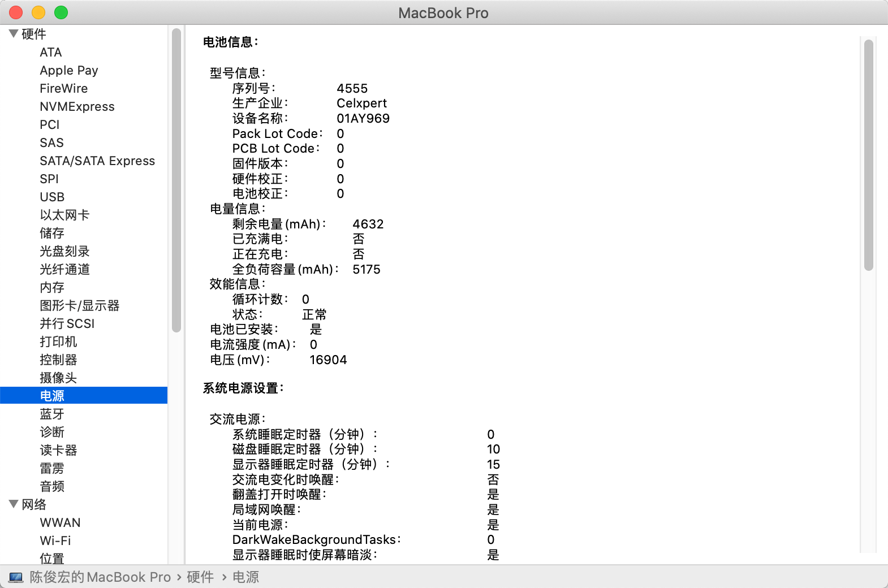Select 音频 in the sidebar

point(52,486)
